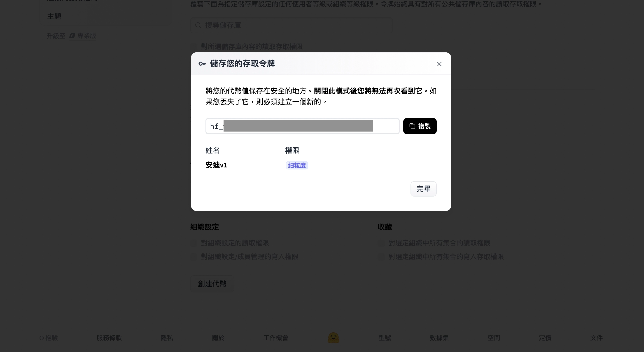The width and height of the screenshot is (644, 352).
Task: Open 服務條款 footer link
Action: [x=109, y=338]
